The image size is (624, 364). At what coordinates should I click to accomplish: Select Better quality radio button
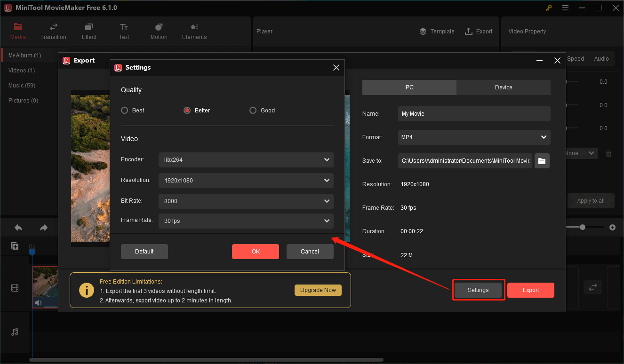point(187,111)
